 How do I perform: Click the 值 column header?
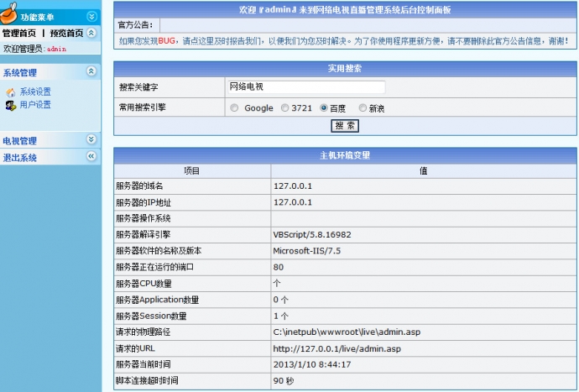[x=423, y=170]
